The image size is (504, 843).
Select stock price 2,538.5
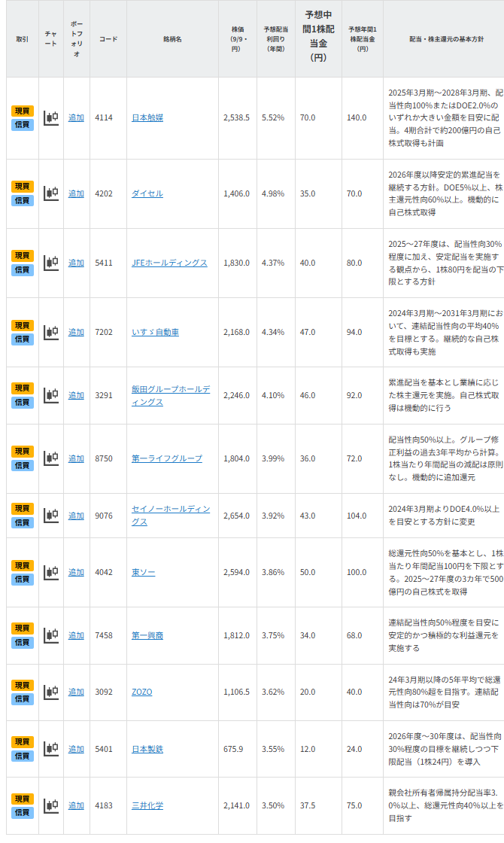236,117
